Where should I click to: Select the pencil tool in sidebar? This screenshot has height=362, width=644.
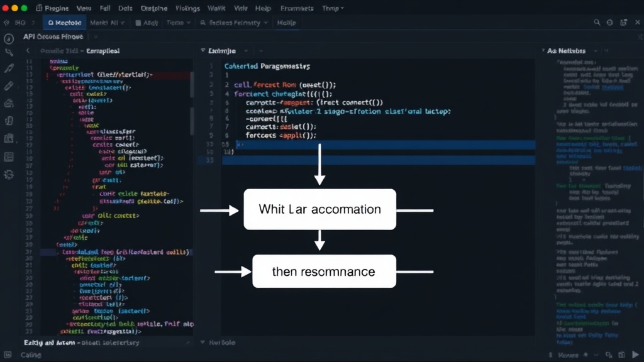click(9, 85)
